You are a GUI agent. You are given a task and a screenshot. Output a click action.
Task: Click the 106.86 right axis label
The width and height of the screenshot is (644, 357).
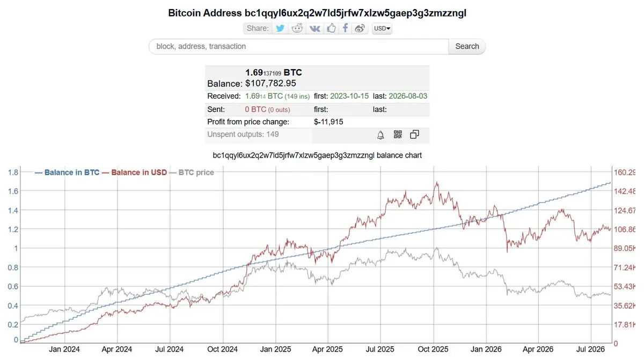click(x=625, y=229)
